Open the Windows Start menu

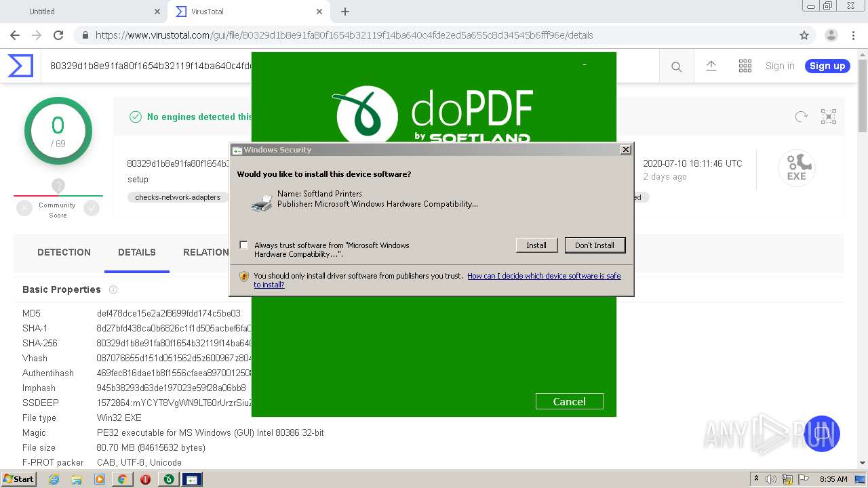click(x=19, y=479)
